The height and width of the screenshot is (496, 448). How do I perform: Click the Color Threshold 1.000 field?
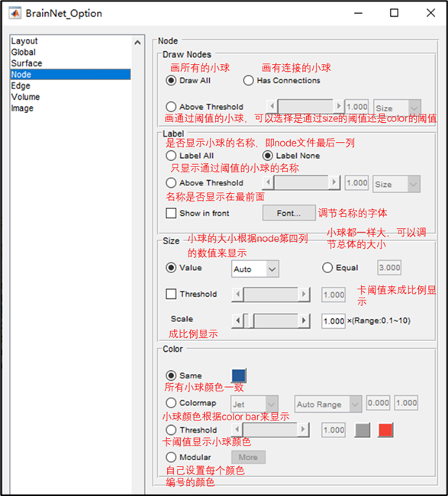pyautogui.click(x=334, y=430)
